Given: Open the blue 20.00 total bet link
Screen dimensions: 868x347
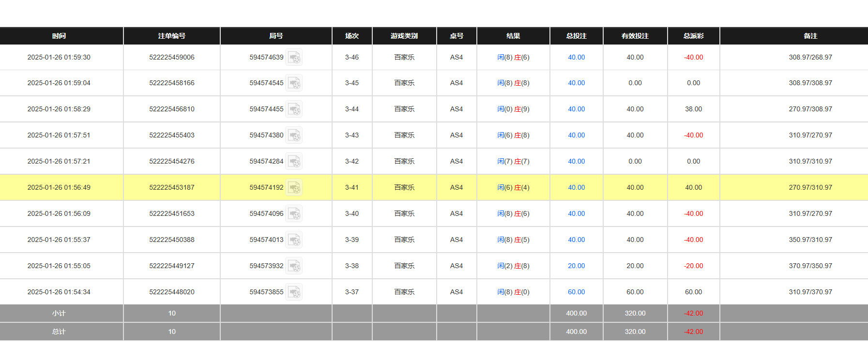Looking at the screenshot, I should click(x=576, y=266).
